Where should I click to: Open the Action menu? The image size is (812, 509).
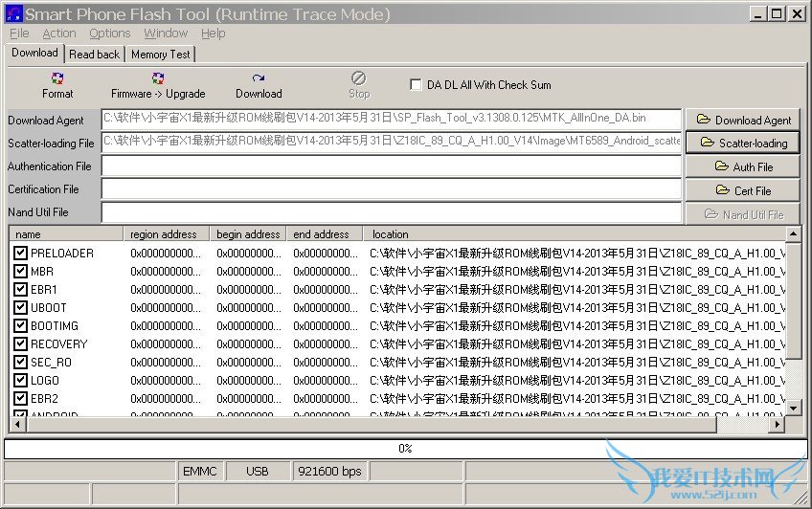click(x=59, y=33)
